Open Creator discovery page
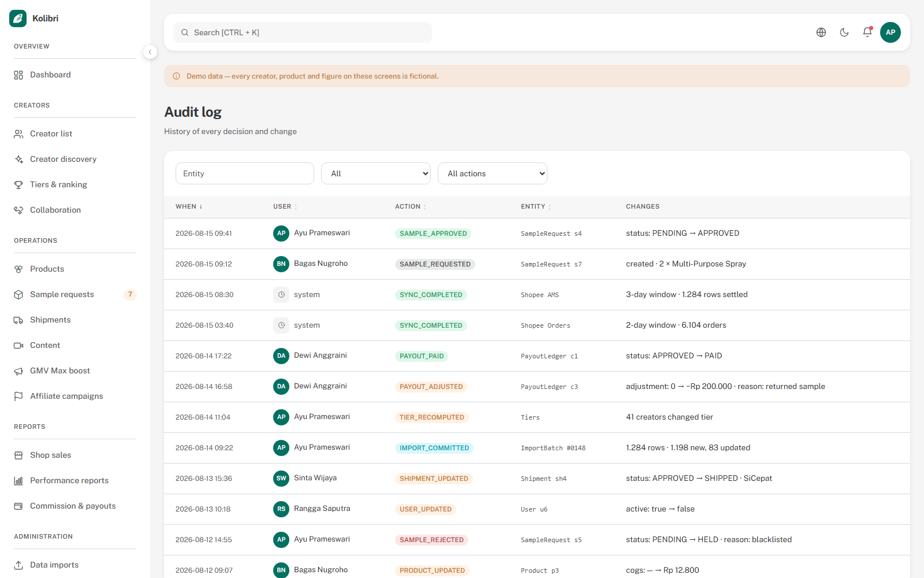The height and width of the screenshot is (578, 924). [75, 159]
